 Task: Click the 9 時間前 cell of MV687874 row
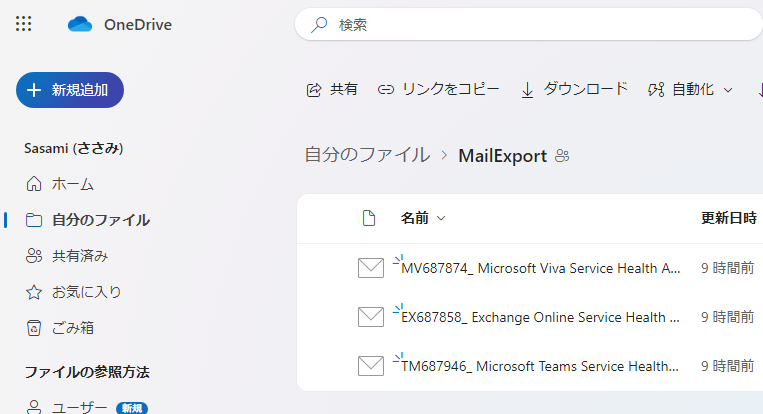[727, 268]
